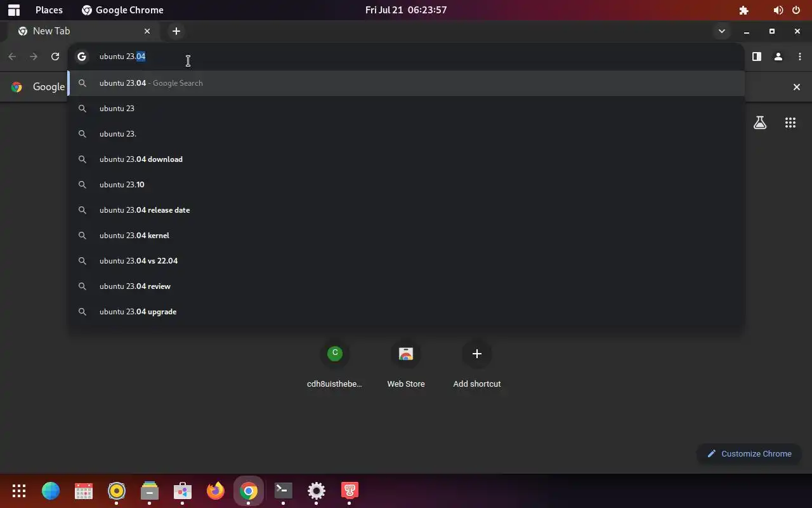The image size is (812, 508).
Task: Open the Places menu
Action: [x=49, y=10]
